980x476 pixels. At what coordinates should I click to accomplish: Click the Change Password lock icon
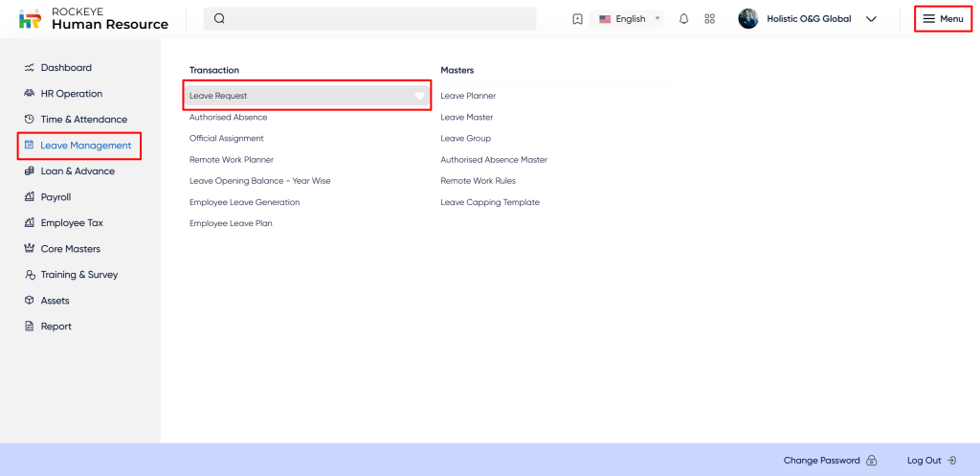tap(871, 461)
